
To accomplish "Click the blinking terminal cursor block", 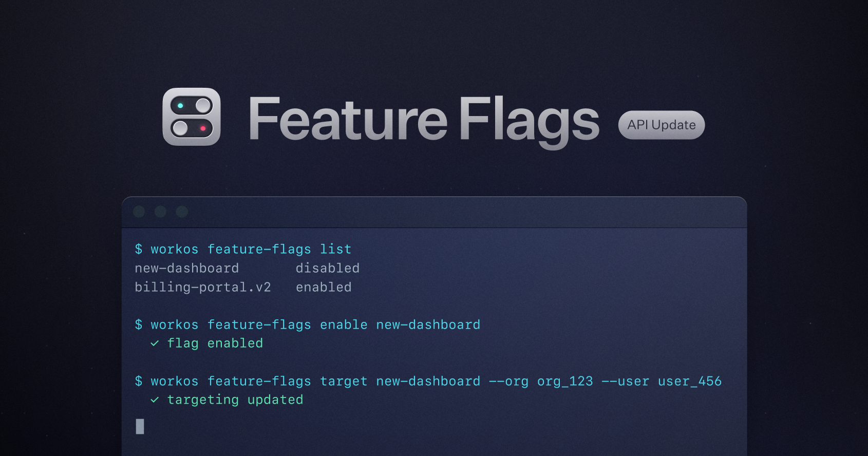I will pos(140,426).
